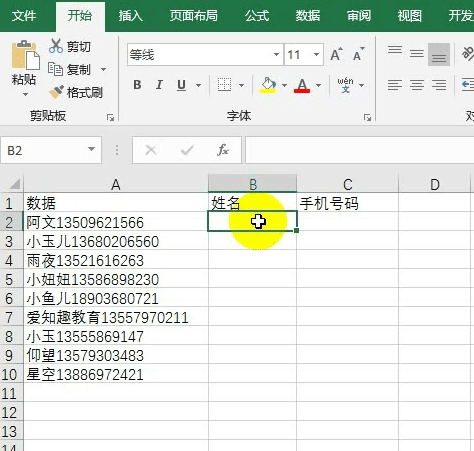Toggle Underline formatting
The width and height of the screenshot is (474, 451).
pyautogui.click(x=181, y=85)
